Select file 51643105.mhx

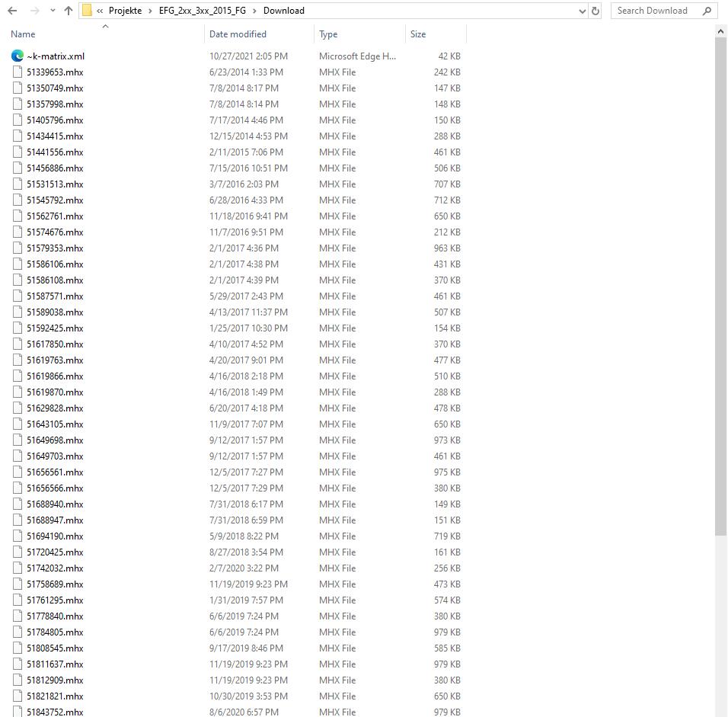click(x=55, y=424)
